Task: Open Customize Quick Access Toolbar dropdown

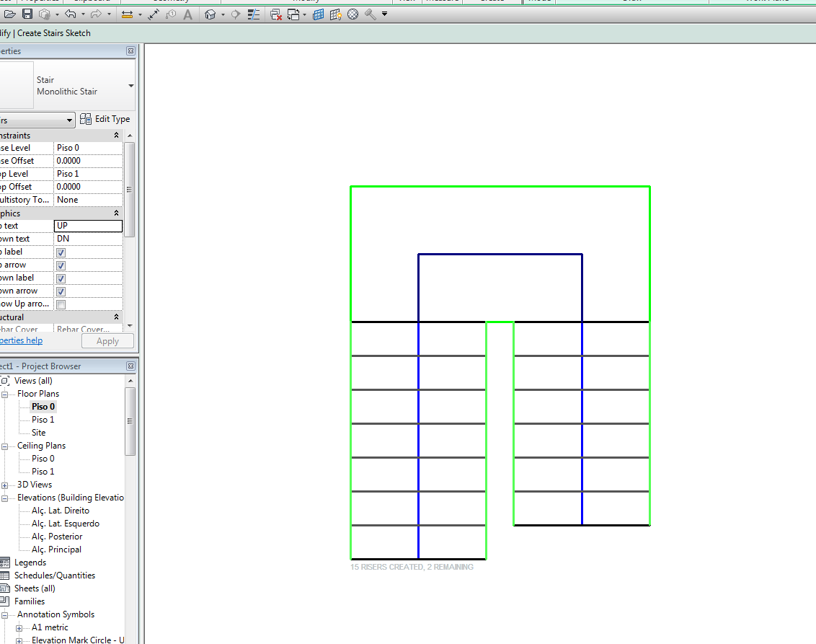Action: (385, 14)
